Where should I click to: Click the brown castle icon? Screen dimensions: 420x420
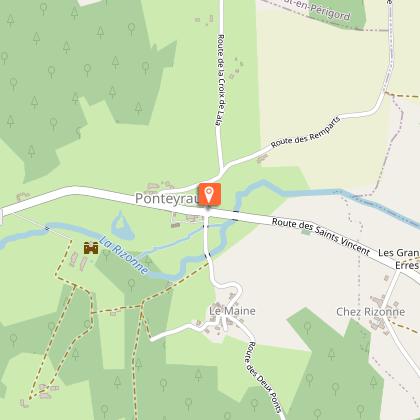pyautogui.click(x=91, y=248)
